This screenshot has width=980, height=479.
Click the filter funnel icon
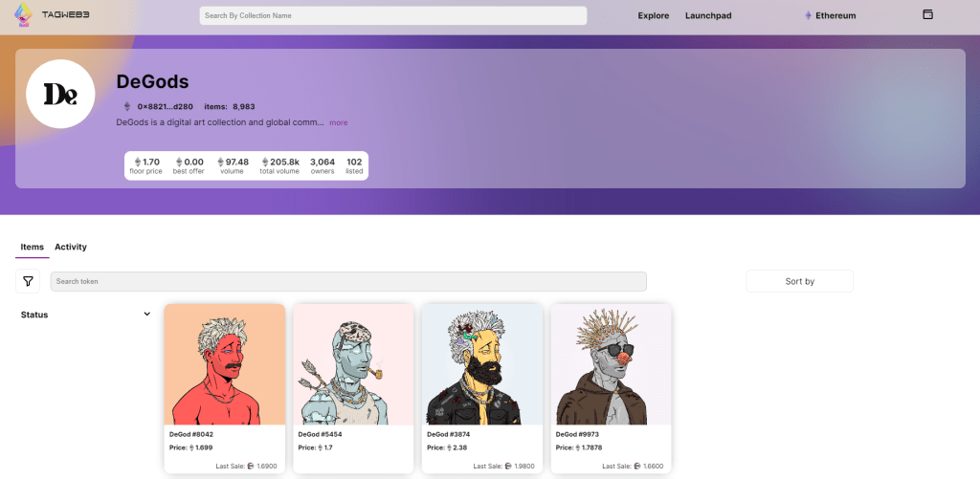tap(28, 281)
